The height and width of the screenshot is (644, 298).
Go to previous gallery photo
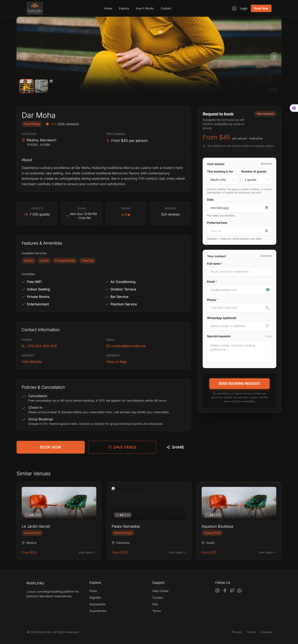(x=24, y=56)
